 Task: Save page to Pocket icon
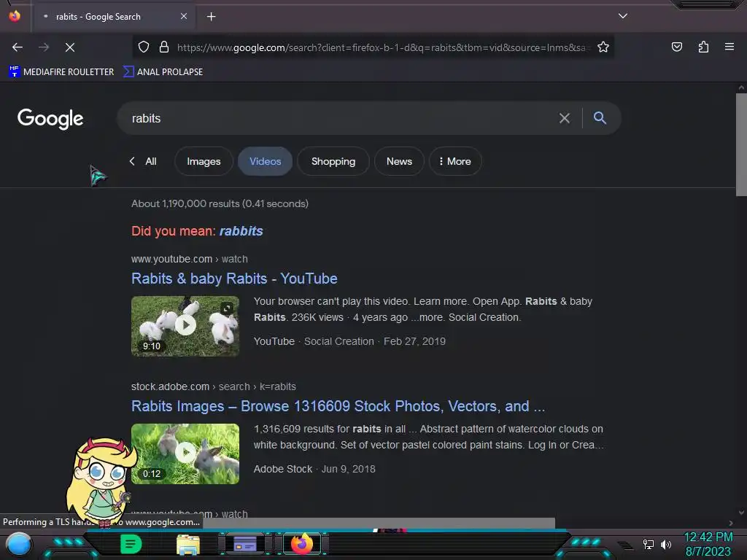coord(676,47)
